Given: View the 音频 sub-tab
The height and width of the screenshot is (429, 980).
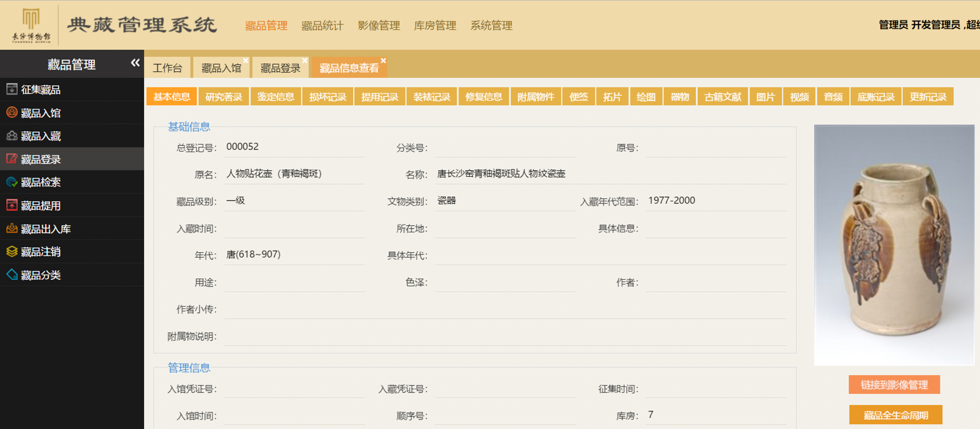Looking at the screenshot, I should click(x=833, y=97).
